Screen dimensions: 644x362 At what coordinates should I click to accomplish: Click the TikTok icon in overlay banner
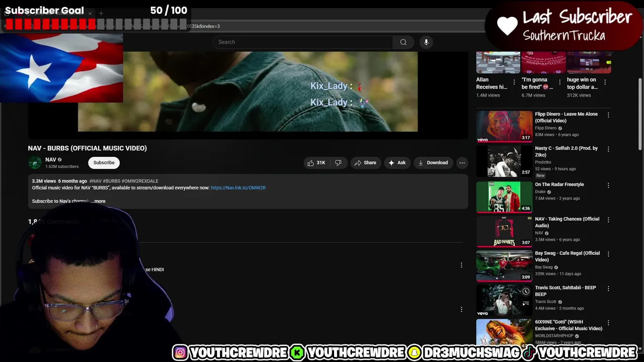tap(529, 353)
